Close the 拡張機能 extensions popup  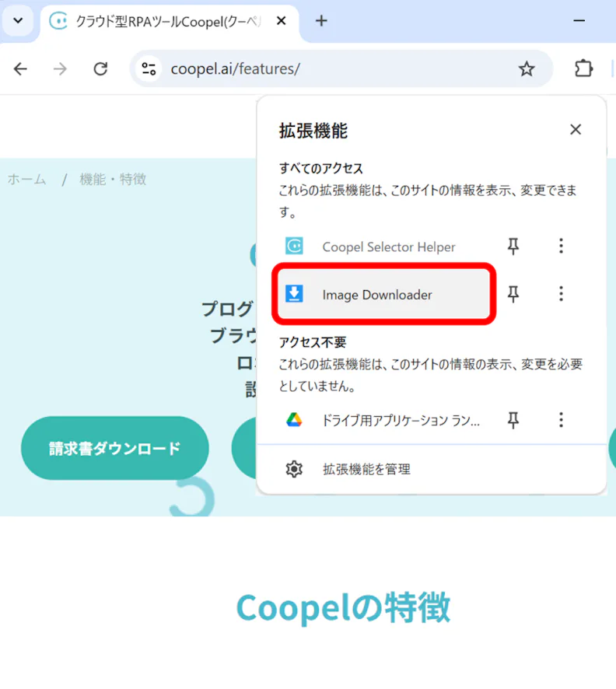click(576, 129)
